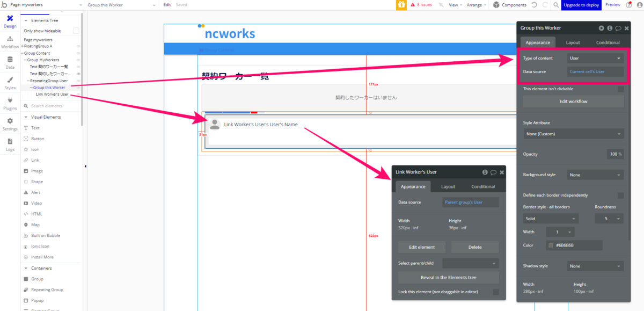Screen dimensions: 644x311
Task: Select the Repeating Group container tool
Action: pos(43,290)
